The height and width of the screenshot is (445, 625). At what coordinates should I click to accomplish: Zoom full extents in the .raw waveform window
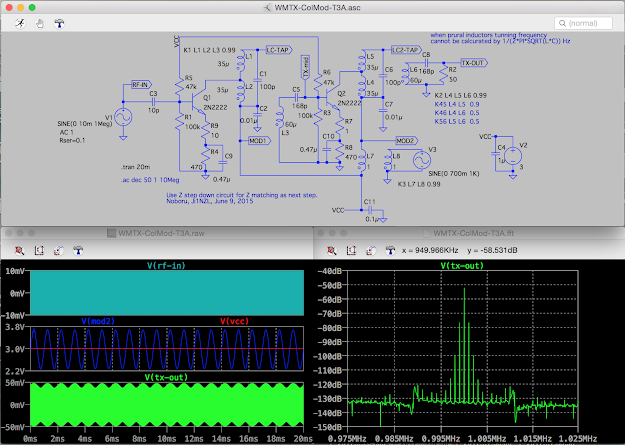tap(20, 250)
